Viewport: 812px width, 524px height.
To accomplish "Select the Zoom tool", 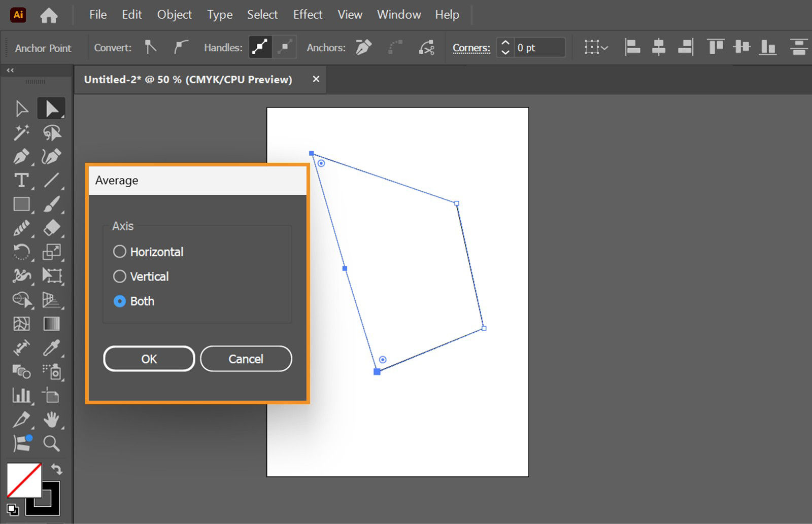I will click(x=51, y=444).
